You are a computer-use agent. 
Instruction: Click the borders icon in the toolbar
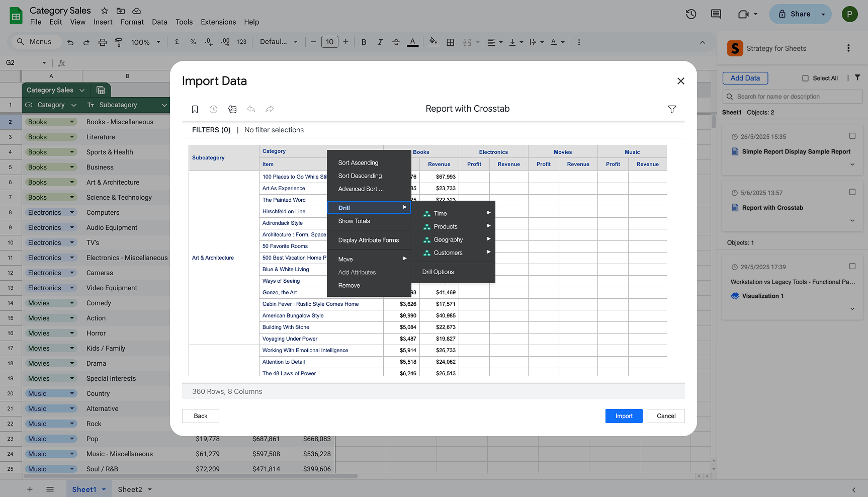click(x=450, y=42)
